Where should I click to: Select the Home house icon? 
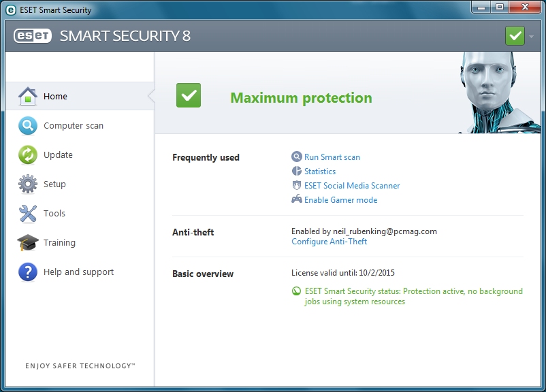27,96
